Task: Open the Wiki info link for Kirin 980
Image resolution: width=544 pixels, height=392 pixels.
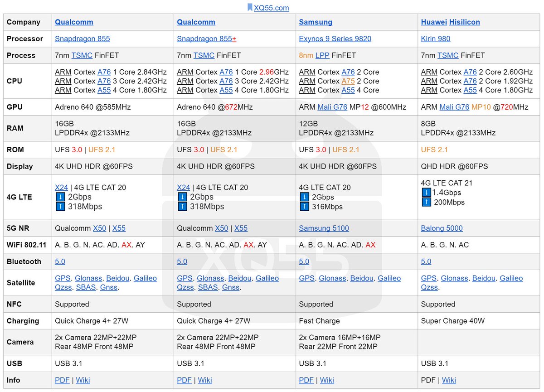Action: (x=449, y=380)
